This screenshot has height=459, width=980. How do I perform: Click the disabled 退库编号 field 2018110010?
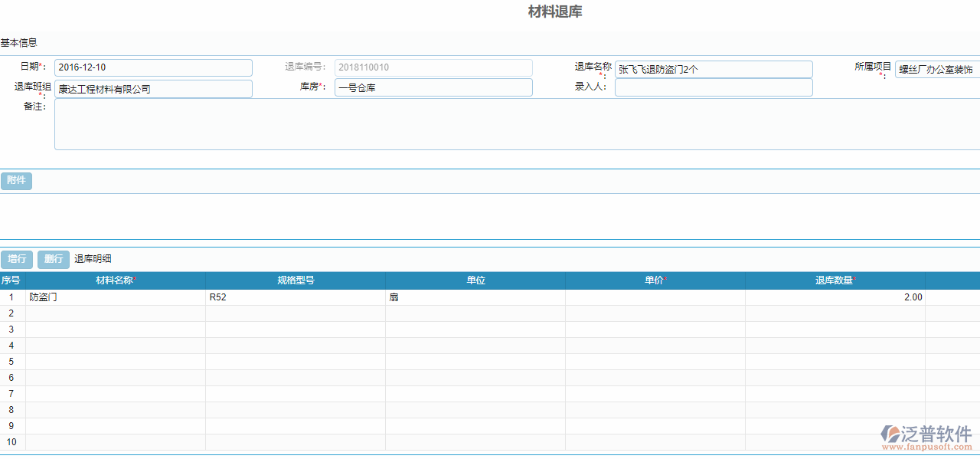pos(433,67)
